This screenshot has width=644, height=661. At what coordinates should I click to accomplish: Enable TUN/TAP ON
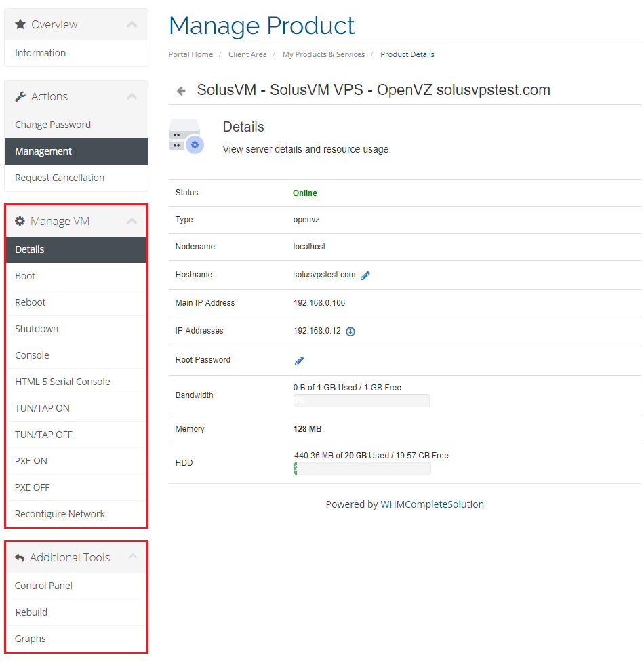[77, 408]
